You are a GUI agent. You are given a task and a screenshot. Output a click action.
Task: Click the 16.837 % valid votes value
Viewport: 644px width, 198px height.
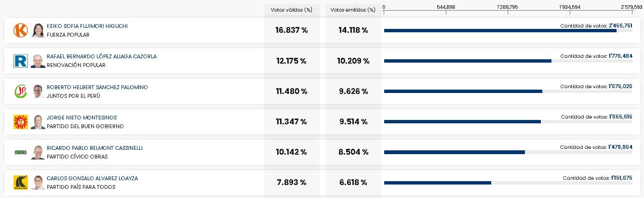click(x=291, y=30)
